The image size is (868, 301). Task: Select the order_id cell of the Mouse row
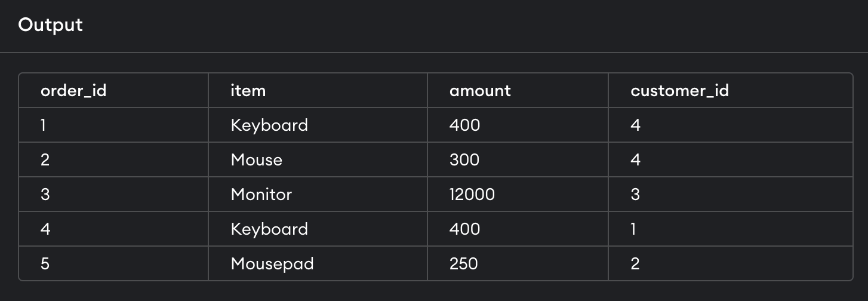coord(45,160)
